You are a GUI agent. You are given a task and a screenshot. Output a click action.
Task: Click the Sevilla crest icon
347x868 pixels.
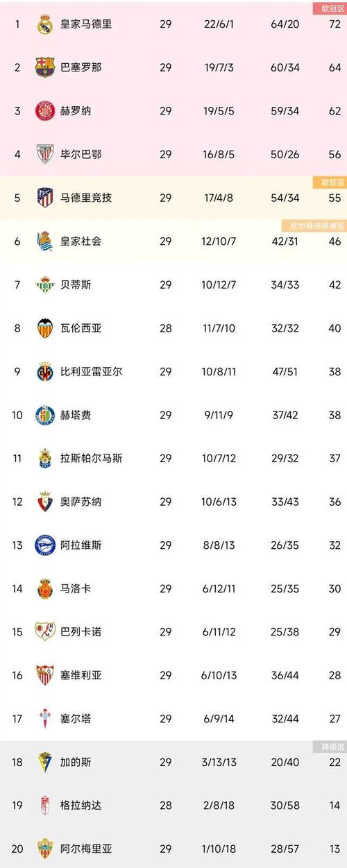click(45, 675)
